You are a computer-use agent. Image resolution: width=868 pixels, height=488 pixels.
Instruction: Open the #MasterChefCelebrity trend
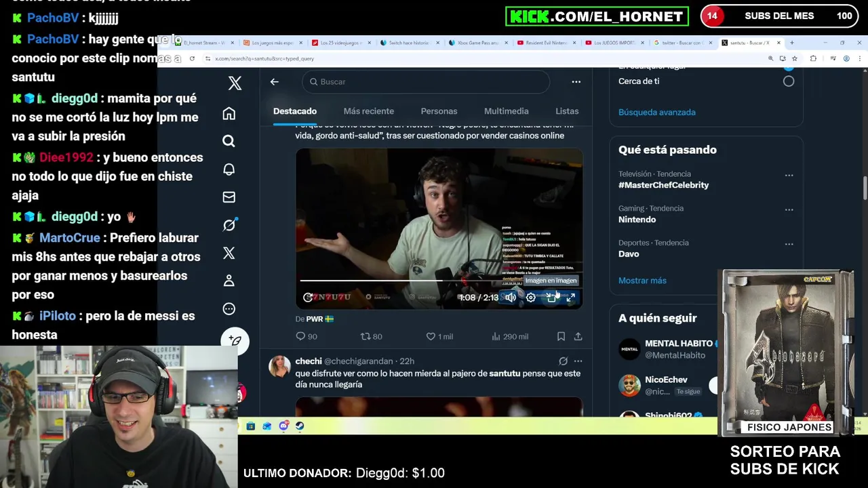pyautogui.click(x=663, y=185)
